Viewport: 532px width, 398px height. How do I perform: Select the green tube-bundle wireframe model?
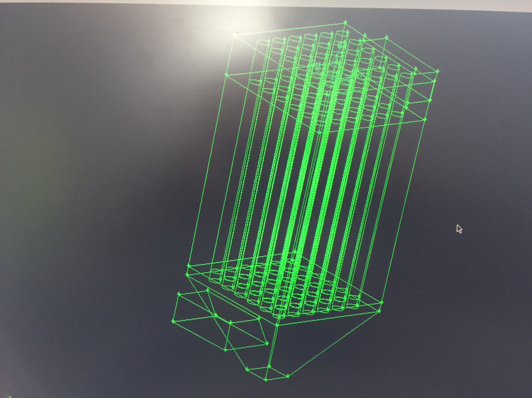pos(305,200)
